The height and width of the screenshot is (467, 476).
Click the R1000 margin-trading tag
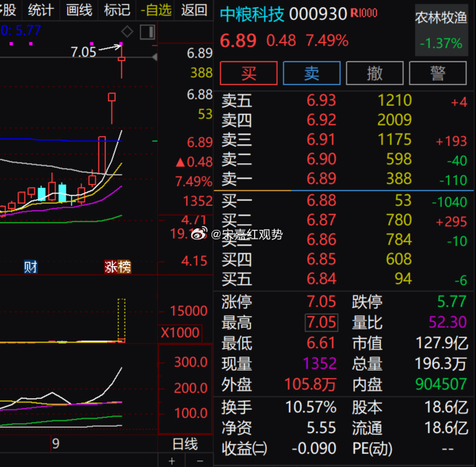(364, 13)
